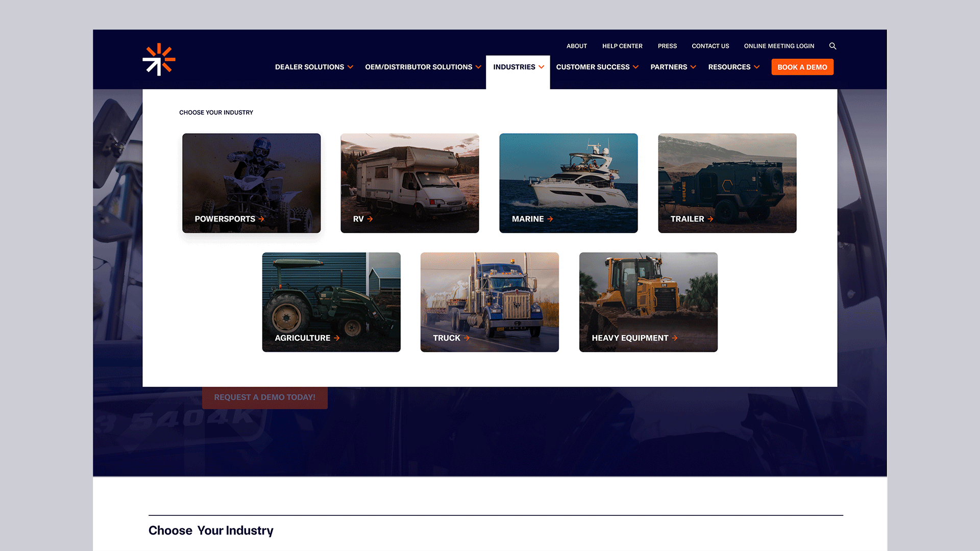The width and height of the screenshot is (980, 551).
Task: Click the Request a Demo Today button
Action: tap(264, 397)
